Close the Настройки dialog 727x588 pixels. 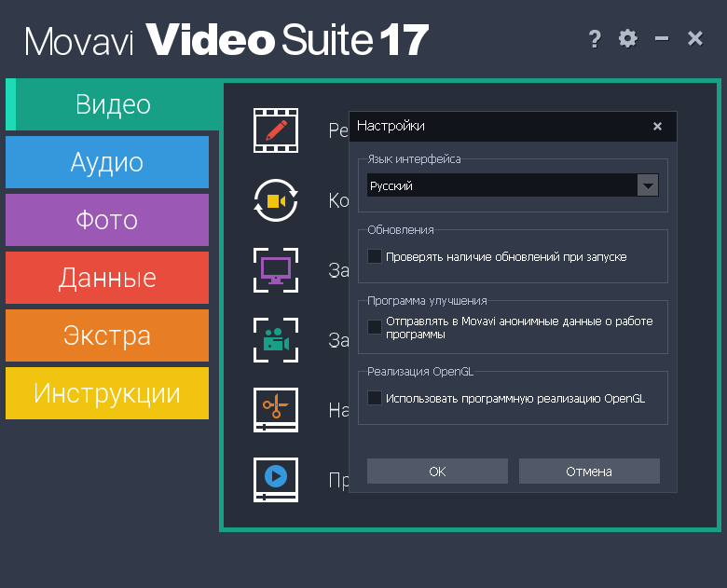tap(657, 126)
